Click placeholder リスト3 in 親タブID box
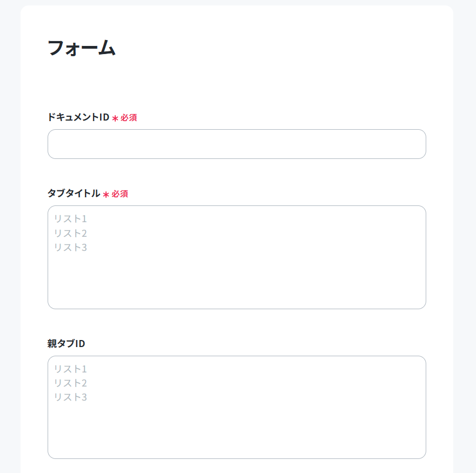Image resolution: width=476 pixels, height=473 pixels. (x=70, y=397)
